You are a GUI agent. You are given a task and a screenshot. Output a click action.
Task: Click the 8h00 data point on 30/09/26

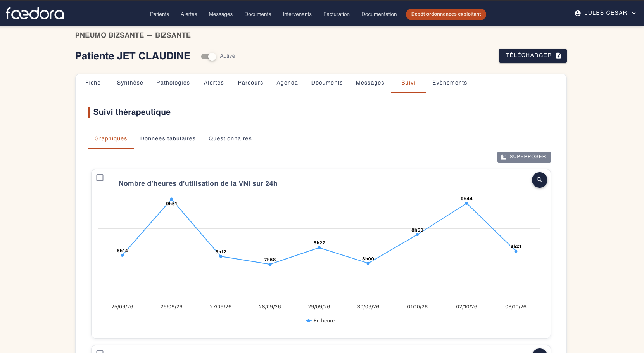[368, 263]
